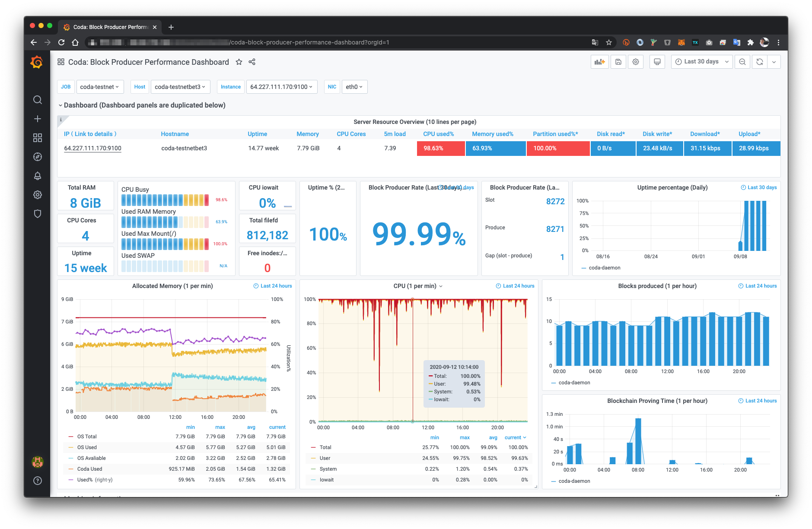Image resolution: width=812 pixels, height=529 pixels.
Task: Toggle coda-daemon in Blocks produced legend
Action: [574, 383]
